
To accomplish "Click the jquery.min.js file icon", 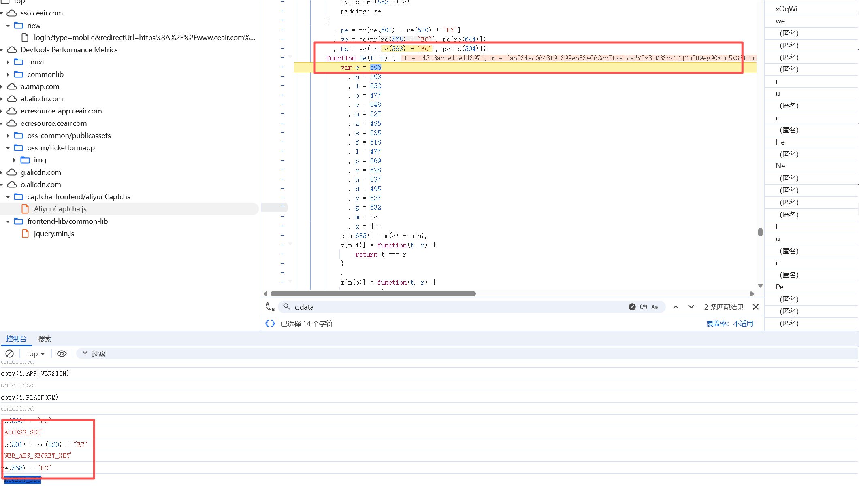I will coord(25,233).
